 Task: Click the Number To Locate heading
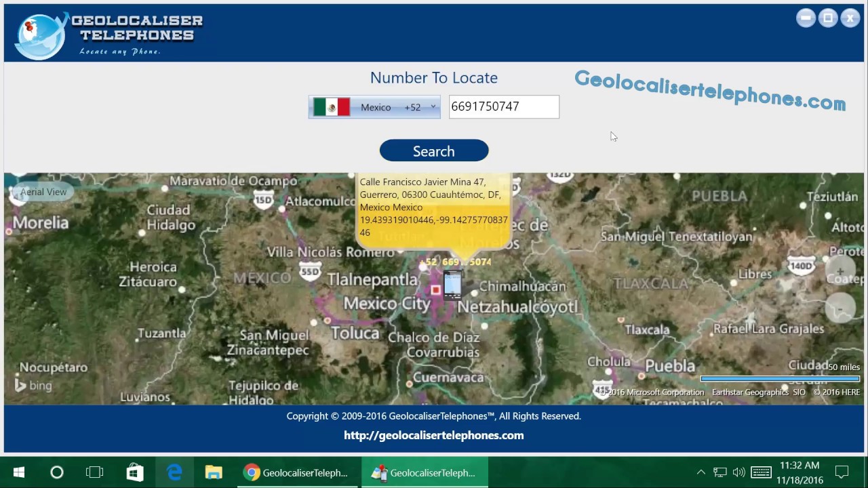click(434, 77)
